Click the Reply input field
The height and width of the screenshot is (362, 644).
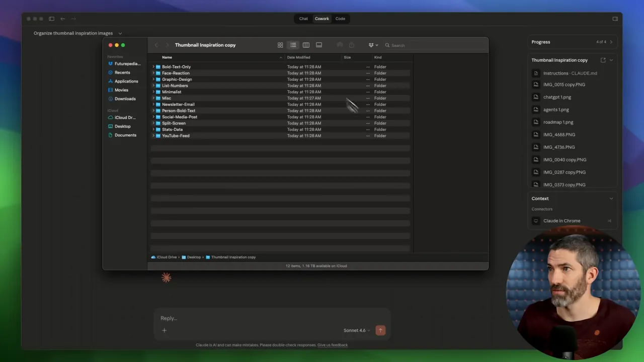272,318
